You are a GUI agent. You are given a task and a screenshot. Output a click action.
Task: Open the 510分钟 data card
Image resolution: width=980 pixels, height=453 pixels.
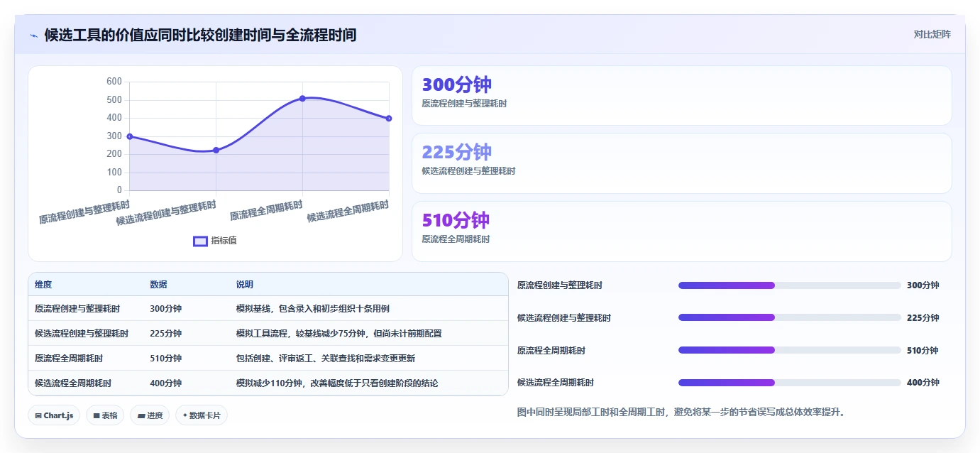coord(681,231)
